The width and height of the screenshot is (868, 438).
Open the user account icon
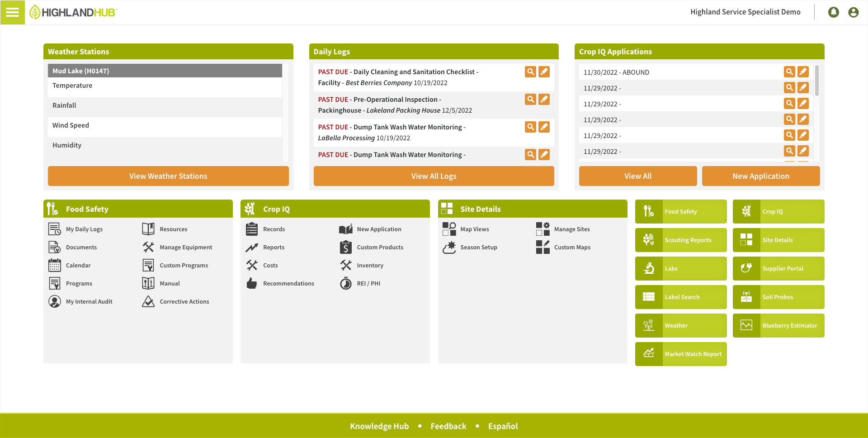(x=853, y=12)
